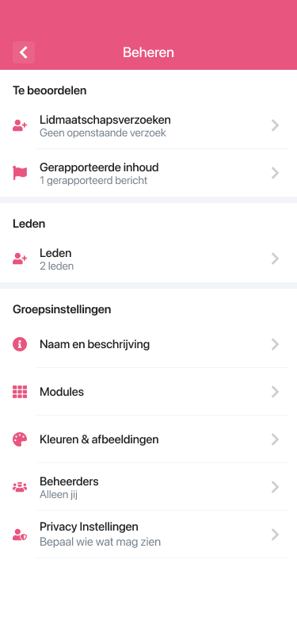Select the Kleuren & afbeeldingen entry
Screen dimensions: 297x644
(149, 439)
